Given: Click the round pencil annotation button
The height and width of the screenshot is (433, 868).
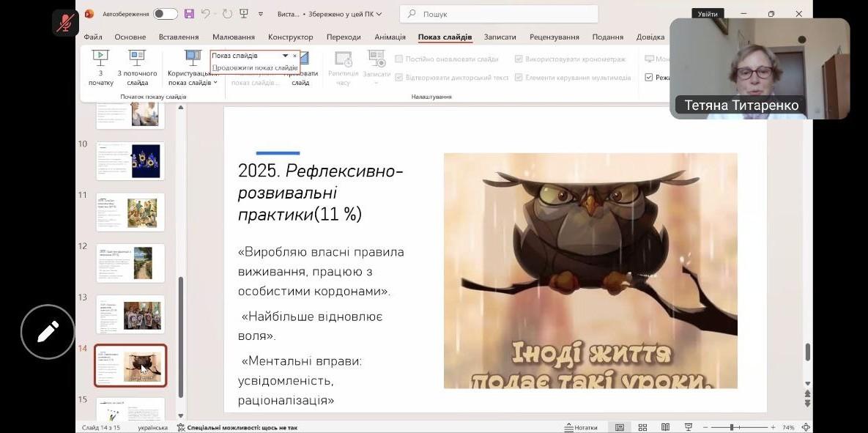Looking at the screenshot, I should [x=48, y=332].
